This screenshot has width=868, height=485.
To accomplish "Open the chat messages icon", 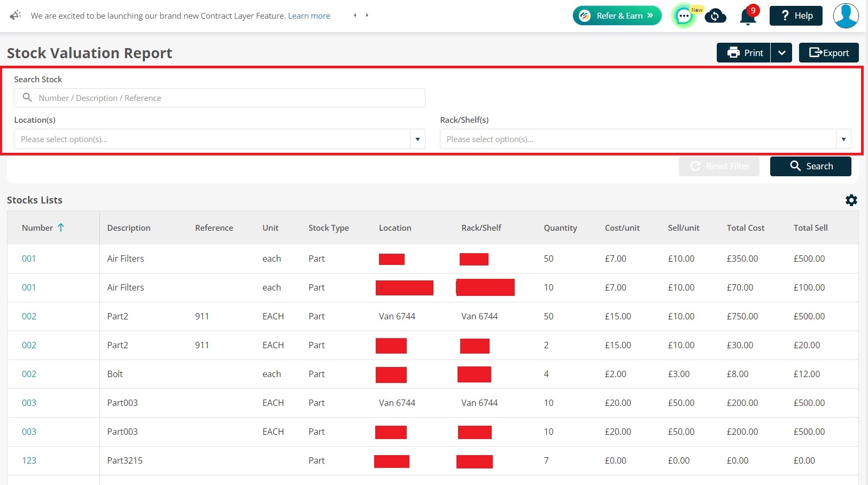I will click(x=684, y=16).
